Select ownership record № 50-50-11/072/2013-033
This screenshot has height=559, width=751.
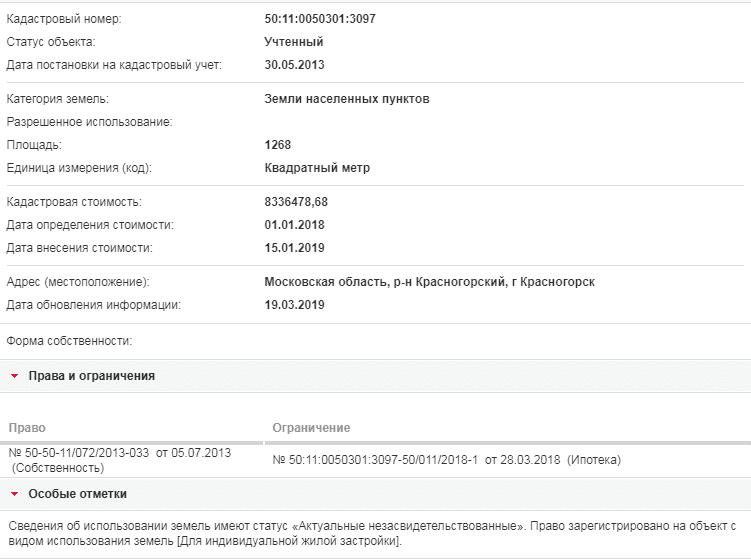pos(120,460)
